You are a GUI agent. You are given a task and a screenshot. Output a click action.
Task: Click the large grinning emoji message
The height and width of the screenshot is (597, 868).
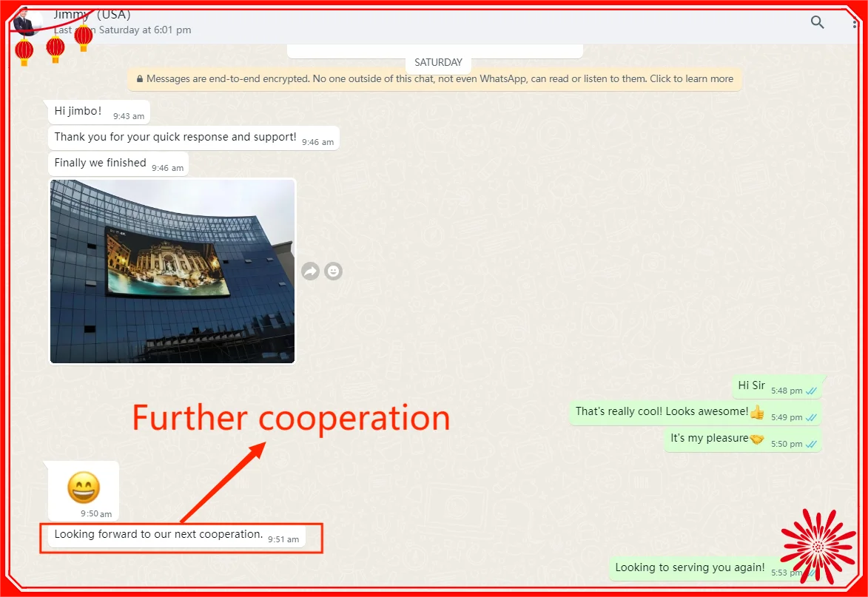[x=84, y=488]
